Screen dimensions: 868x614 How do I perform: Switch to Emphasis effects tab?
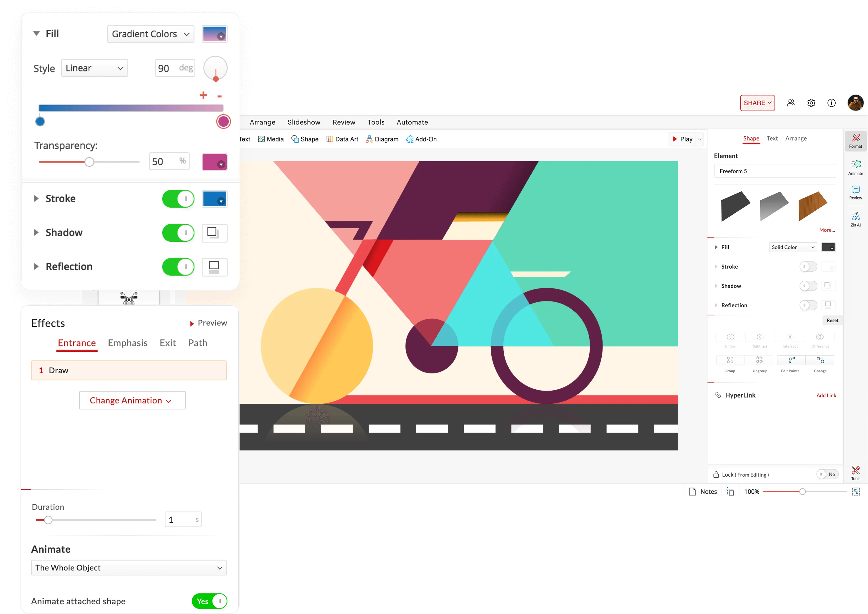pyautogui.click(x=128, y=343)
